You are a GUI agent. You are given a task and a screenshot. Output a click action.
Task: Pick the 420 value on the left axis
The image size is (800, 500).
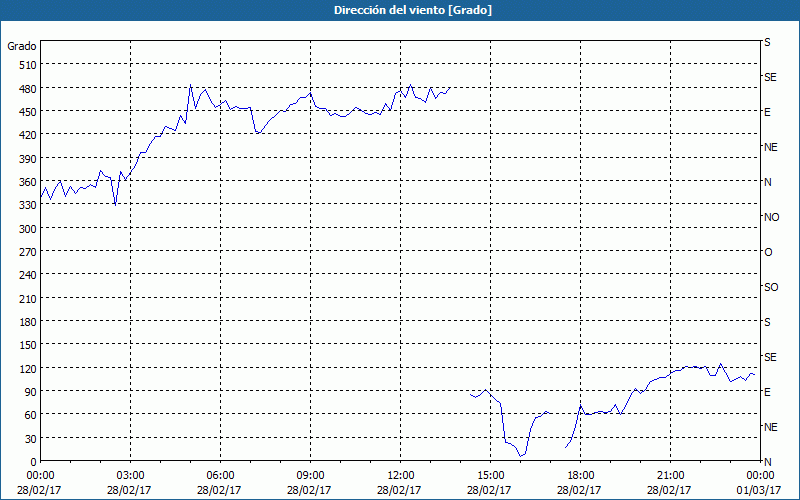point(28,135)
